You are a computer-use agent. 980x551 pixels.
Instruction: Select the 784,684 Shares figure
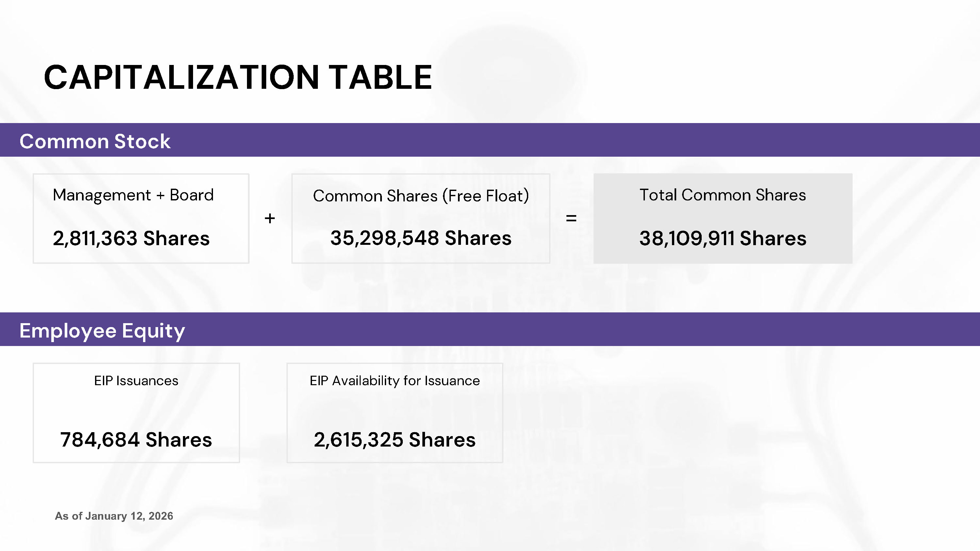pyautogui.click(x=136, y=440)
